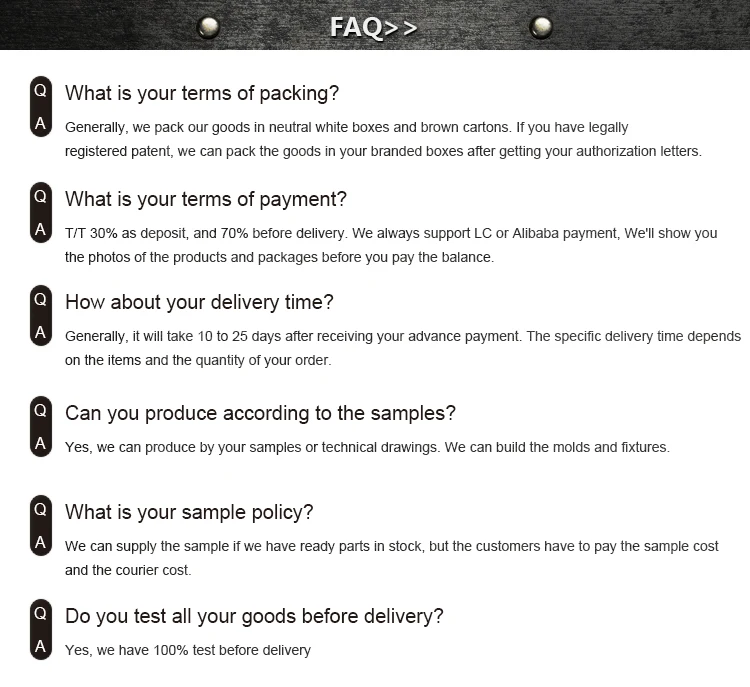This screenshot has height=687, width=750.
Task: Click the Q badge beside the sample policy question
Action: click(x=41, y=510)
